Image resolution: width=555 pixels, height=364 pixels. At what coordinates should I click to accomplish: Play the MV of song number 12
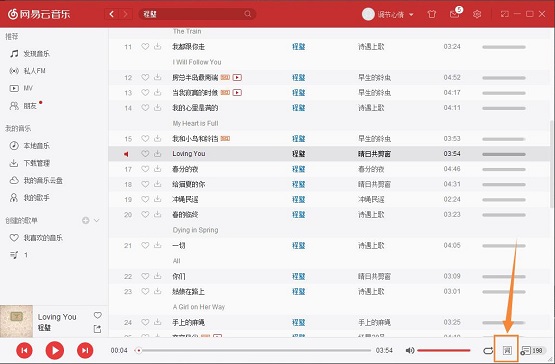(237, 77)
